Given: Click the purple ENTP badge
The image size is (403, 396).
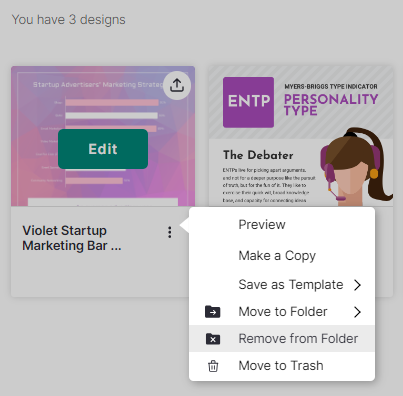Looking at the screenshot, I should click(248, 102).
